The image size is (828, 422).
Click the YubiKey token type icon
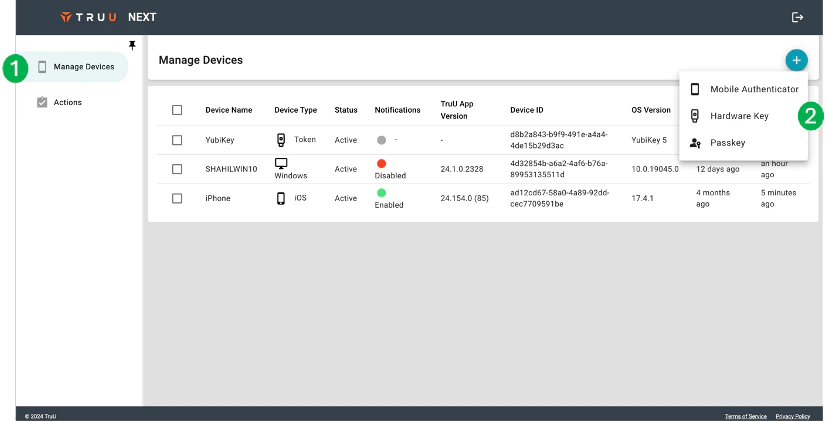281,139
